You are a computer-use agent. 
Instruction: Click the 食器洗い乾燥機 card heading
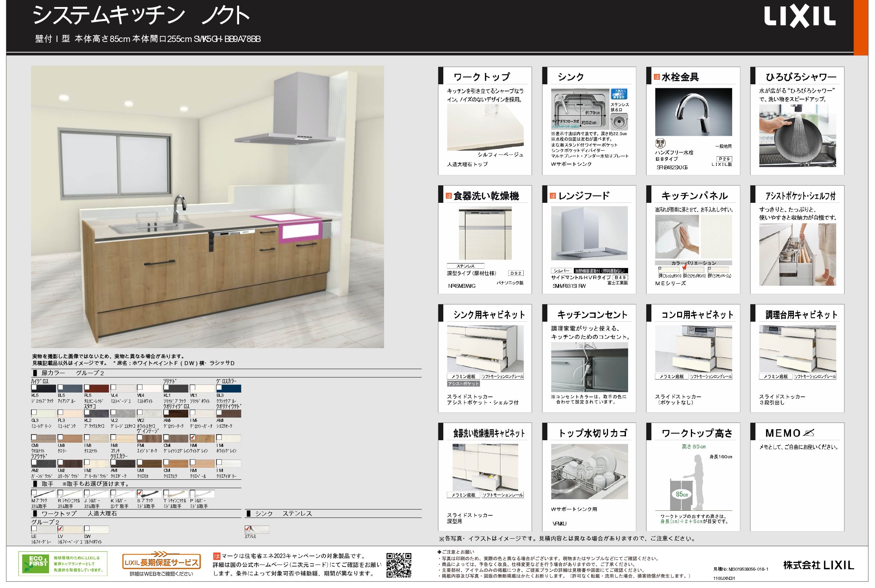tap(486, 196)
